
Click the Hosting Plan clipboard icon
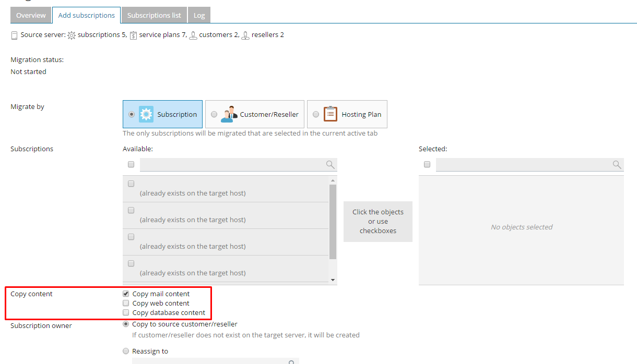[331, 114]
